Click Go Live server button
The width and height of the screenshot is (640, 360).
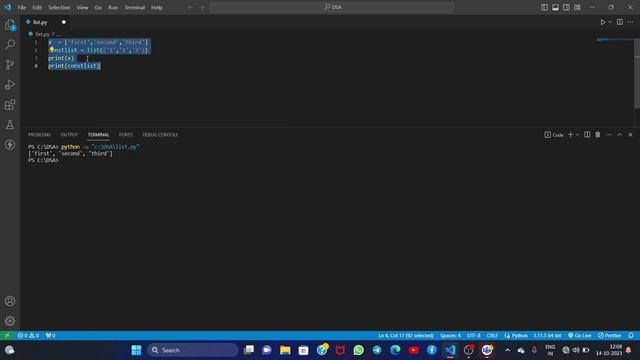click(580, 336)
